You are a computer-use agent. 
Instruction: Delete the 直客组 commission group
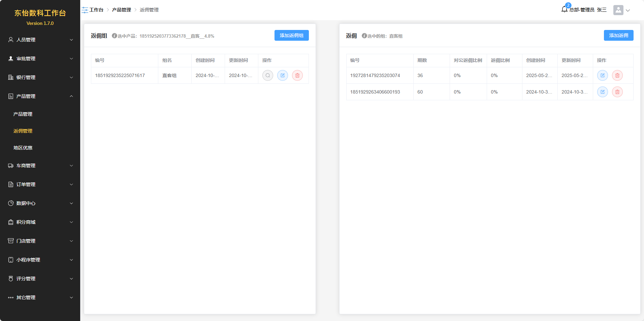(x=297, y=75)
